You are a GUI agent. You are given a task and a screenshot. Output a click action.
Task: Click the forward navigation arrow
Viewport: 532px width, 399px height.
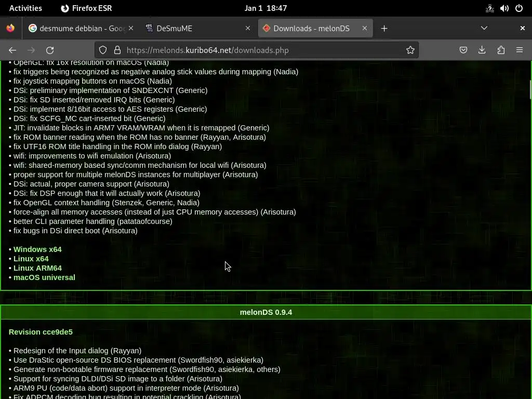(31, 50)
